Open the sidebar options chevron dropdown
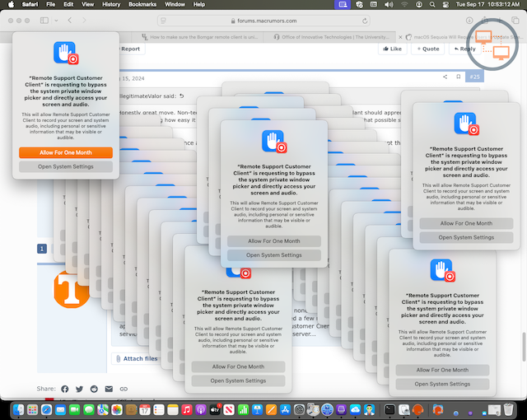Image resolution: width=527 pixels, height=420 pixels. point(56,21)
